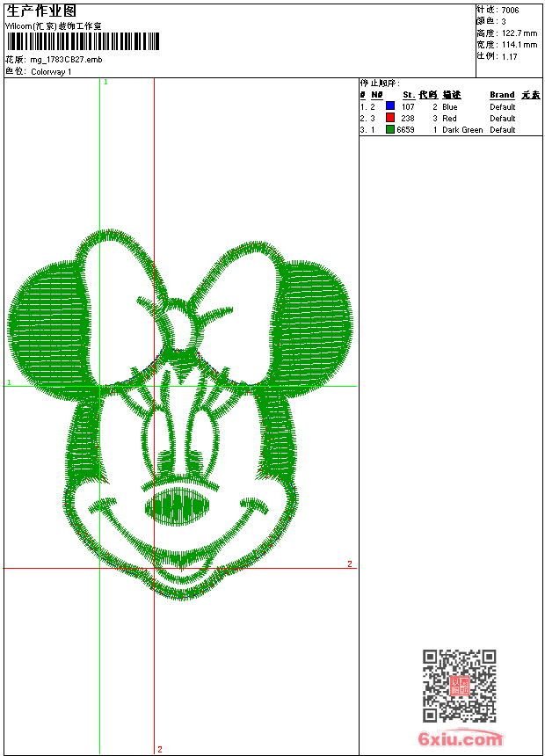Click stitch count 238 in the Red row
Image resolution: width=545 pixels, height=756 pixels.
click(x=408, y=119)
